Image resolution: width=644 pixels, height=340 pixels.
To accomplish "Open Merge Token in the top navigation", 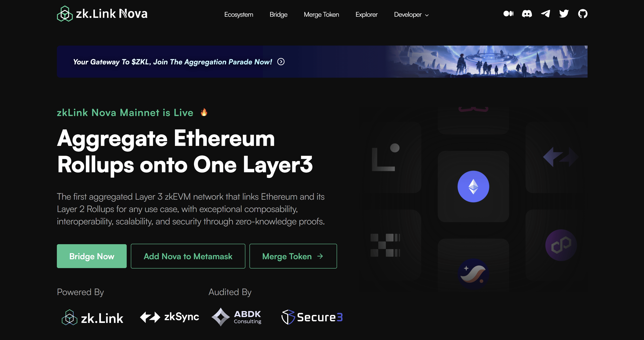I will pos(322,14).
